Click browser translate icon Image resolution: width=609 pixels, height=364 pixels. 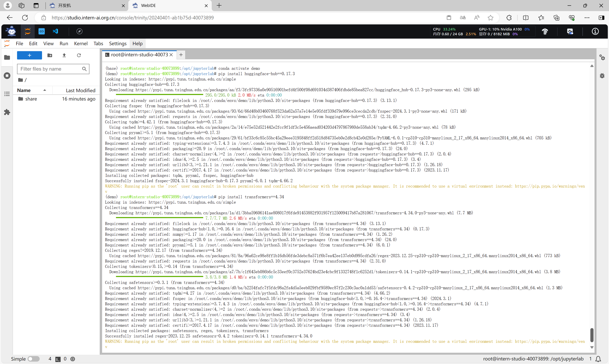pos(462,18)
